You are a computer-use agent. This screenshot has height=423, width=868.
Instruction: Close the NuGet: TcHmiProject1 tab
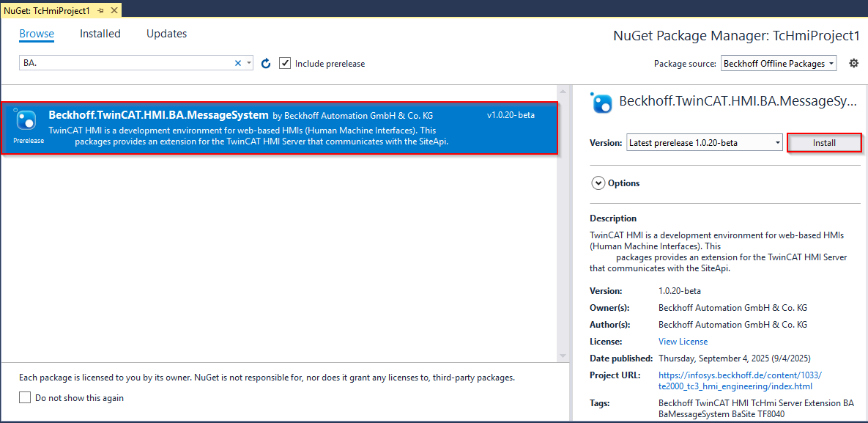[114, 11]
